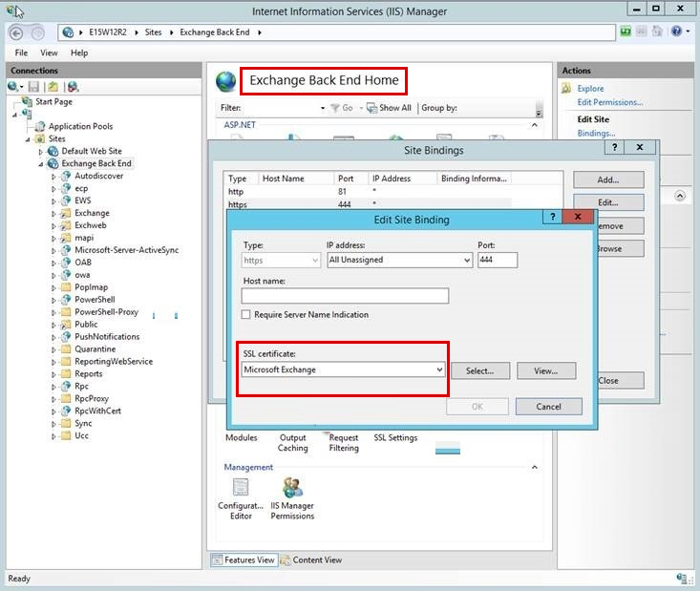Click the Back navigation arrow icon
This screenshot has height=591, width=700.
click(x=16, y=33)
